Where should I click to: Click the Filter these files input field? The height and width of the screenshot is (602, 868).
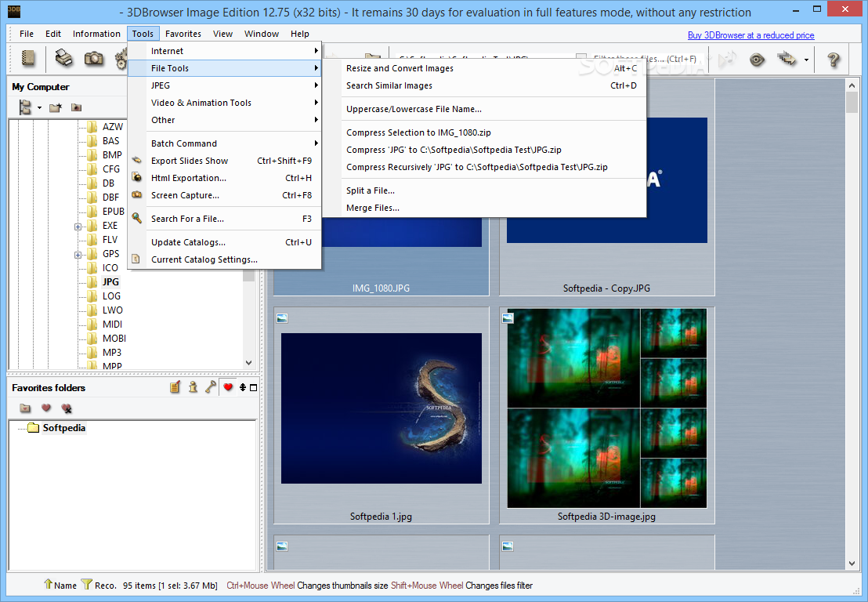point(645,58)
